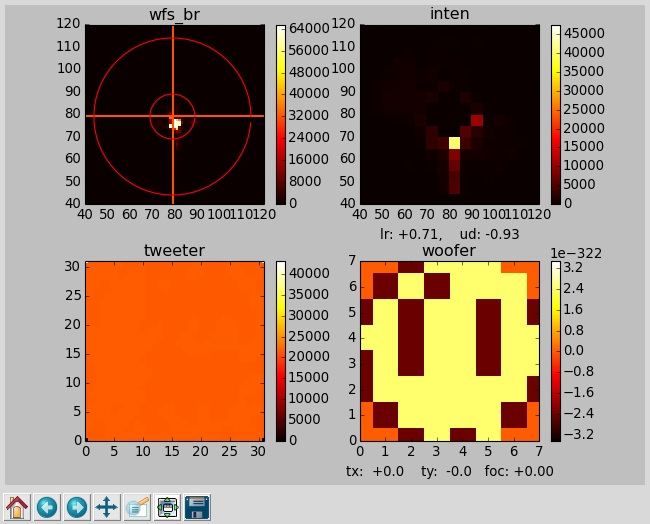Screen dimensions: 650x524
Task: Click the 'ty: -0.0' readout
Action: pyautogui.click(x=446, y=472)
